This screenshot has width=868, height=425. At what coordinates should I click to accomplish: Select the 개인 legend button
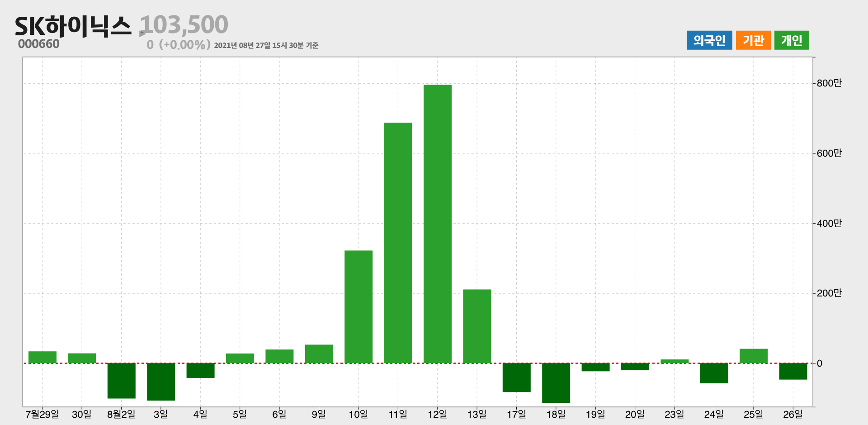tap(792, 40)
